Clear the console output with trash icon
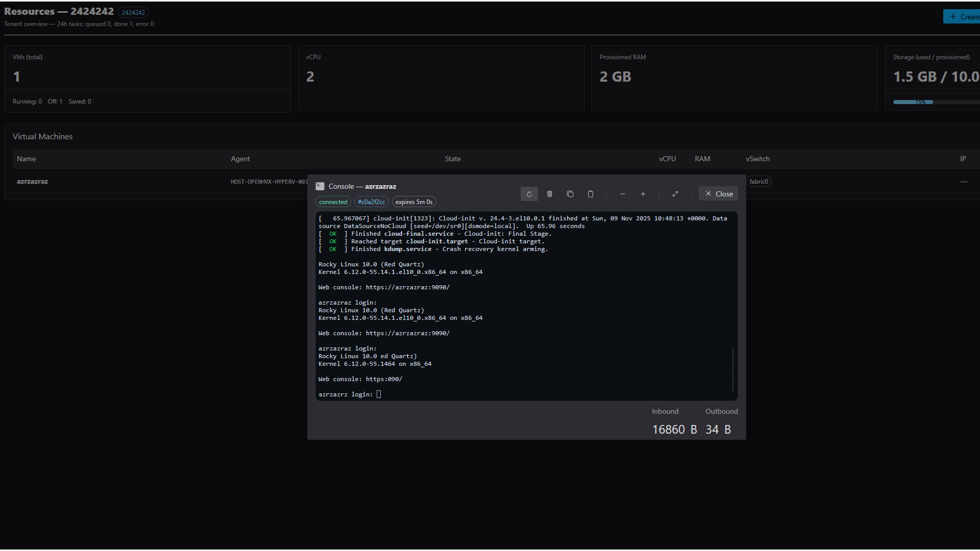Viewport: 980px width, 551px height. [x=549, y=194]
